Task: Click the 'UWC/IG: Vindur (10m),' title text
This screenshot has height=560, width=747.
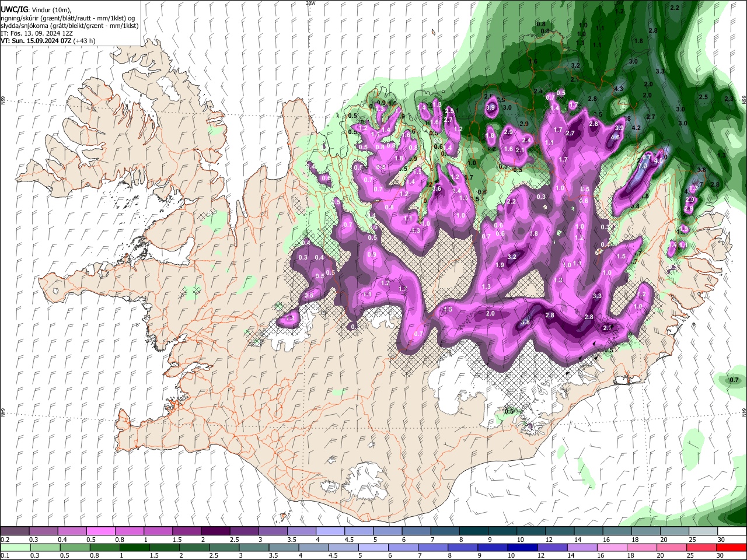Action: 36,10
